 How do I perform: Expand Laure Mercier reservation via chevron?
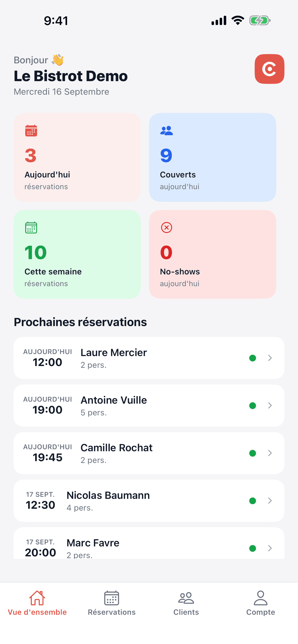tap(270, 358)
